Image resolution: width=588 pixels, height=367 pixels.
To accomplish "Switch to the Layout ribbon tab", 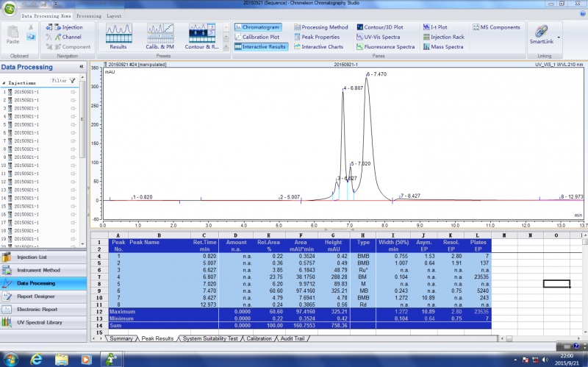I will point(115,15).
